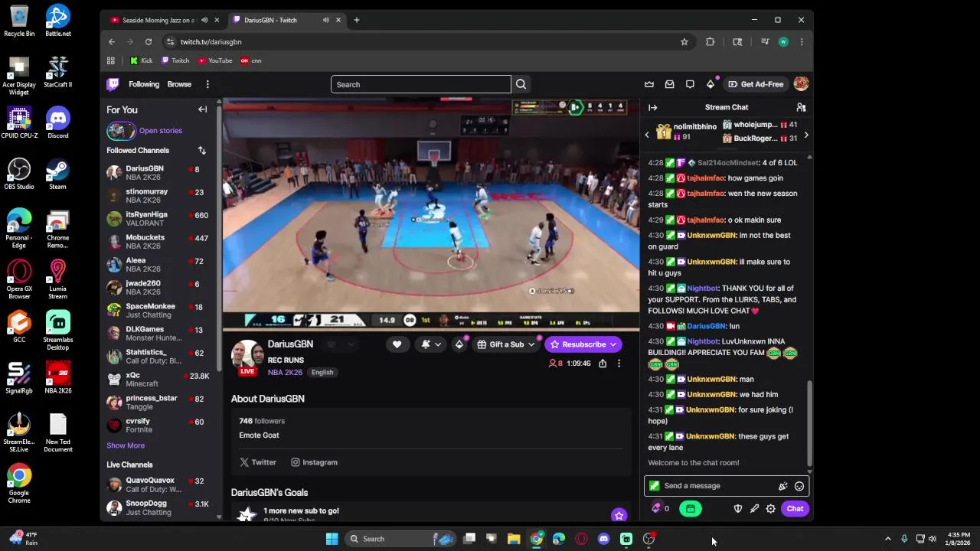Open the Browse nav item

pyautogui.click(x=179, y=84)
